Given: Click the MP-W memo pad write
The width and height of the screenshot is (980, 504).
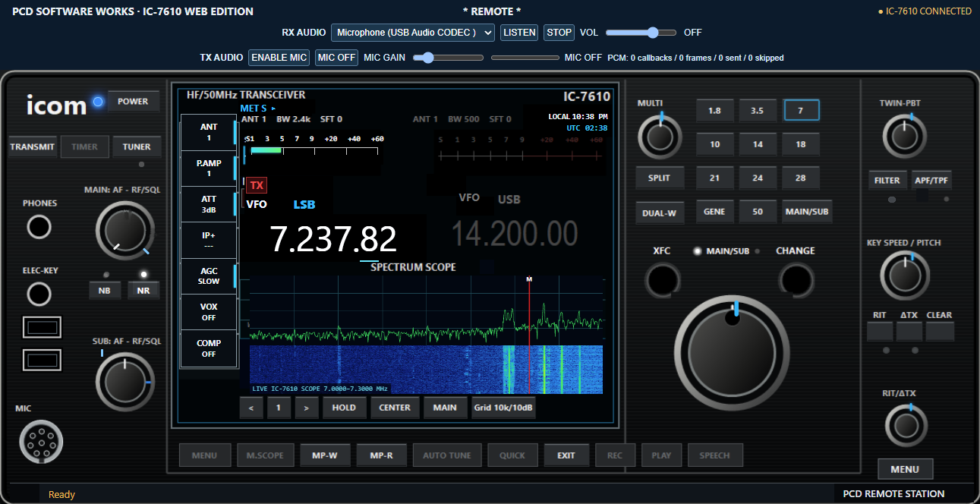Looking at the screenshot, I should 325,455.
